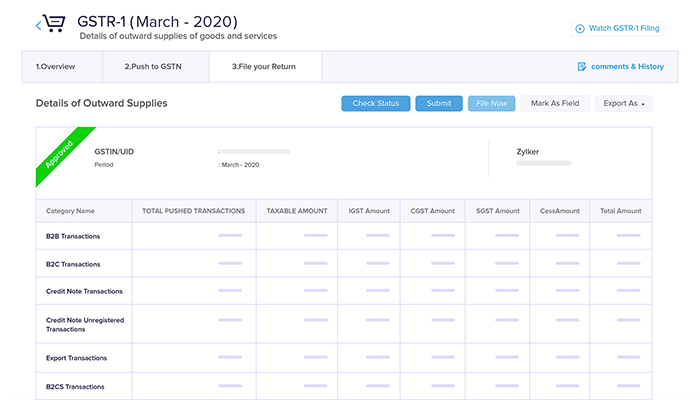
Task: Select the 3.File your Return tab
Action: tap(263, 67)
